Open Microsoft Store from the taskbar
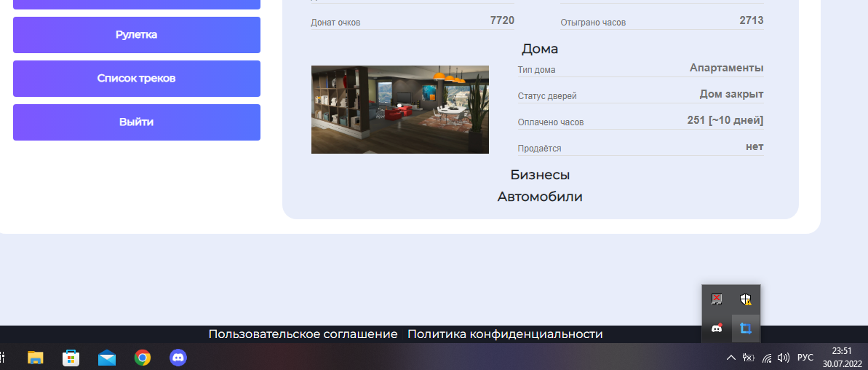Image resolution: width=868 pixels, height=370 pixels. pyautogui.click(x=71, y=358)
